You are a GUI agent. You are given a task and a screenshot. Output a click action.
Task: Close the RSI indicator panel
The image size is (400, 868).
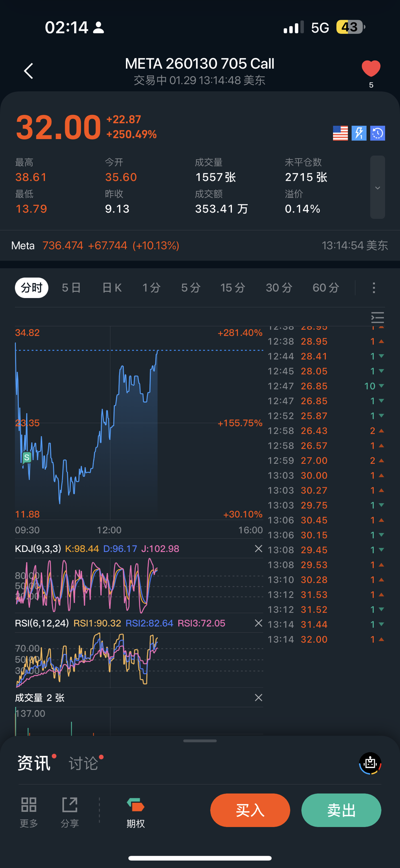(258, 623)
